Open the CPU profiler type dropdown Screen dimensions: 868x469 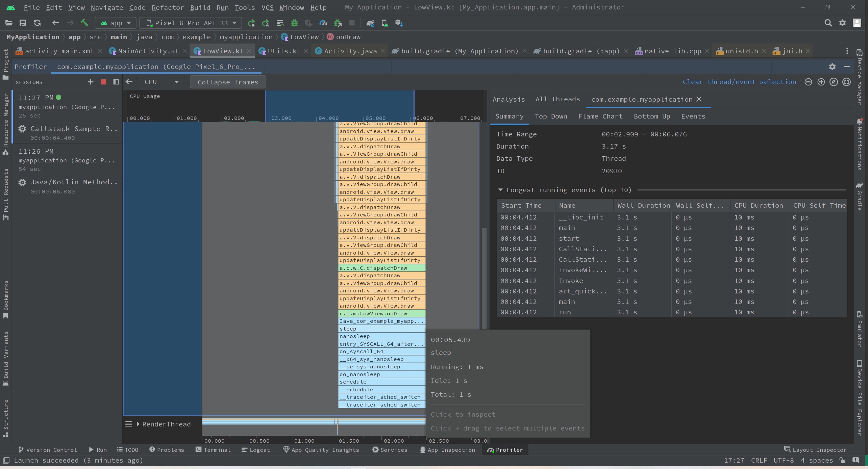tap(161, 82)
